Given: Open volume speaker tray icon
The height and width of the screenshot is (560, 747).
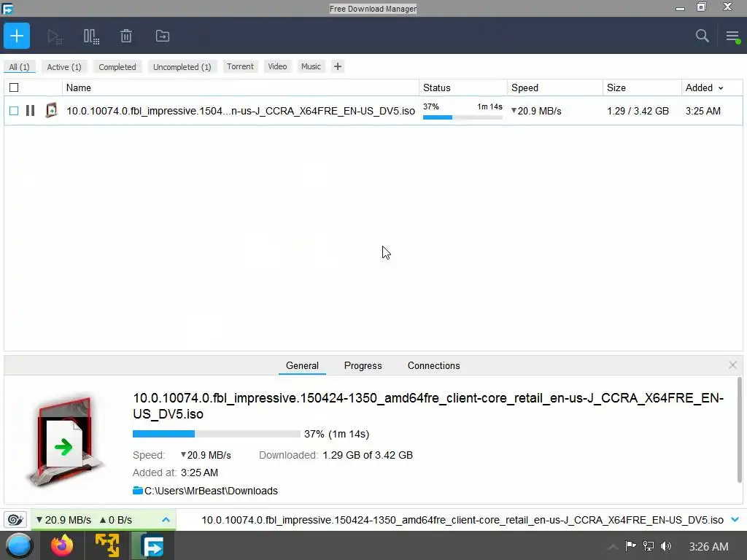Looking at the screenshot, I should point(666,546).
